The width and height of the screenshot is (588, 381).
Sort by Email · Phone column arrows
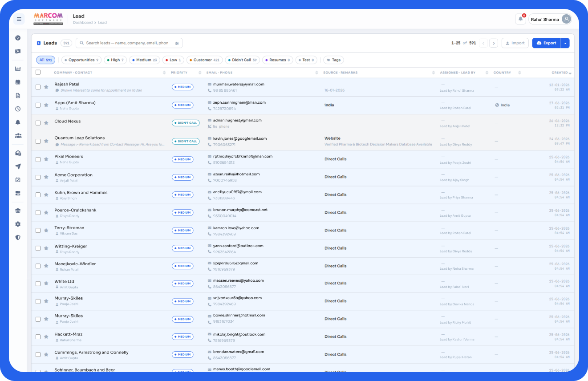tap(316, 73)
